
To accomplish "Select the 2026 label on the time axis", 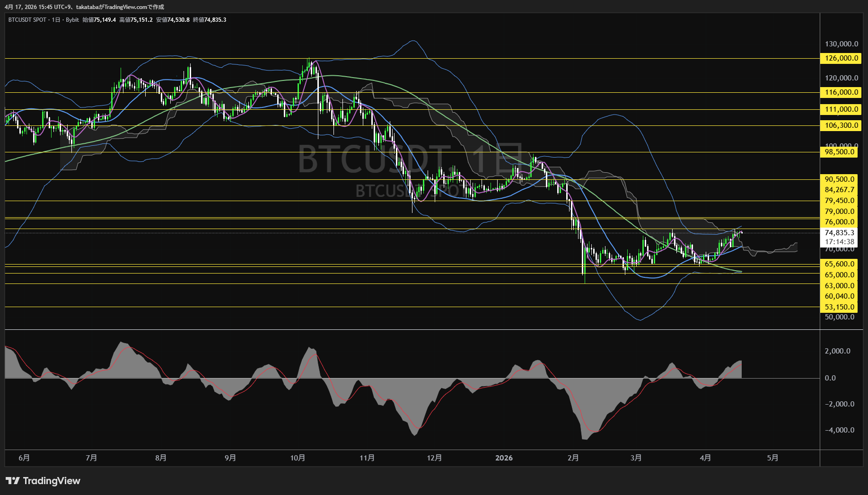I will [x=504, y=458].
